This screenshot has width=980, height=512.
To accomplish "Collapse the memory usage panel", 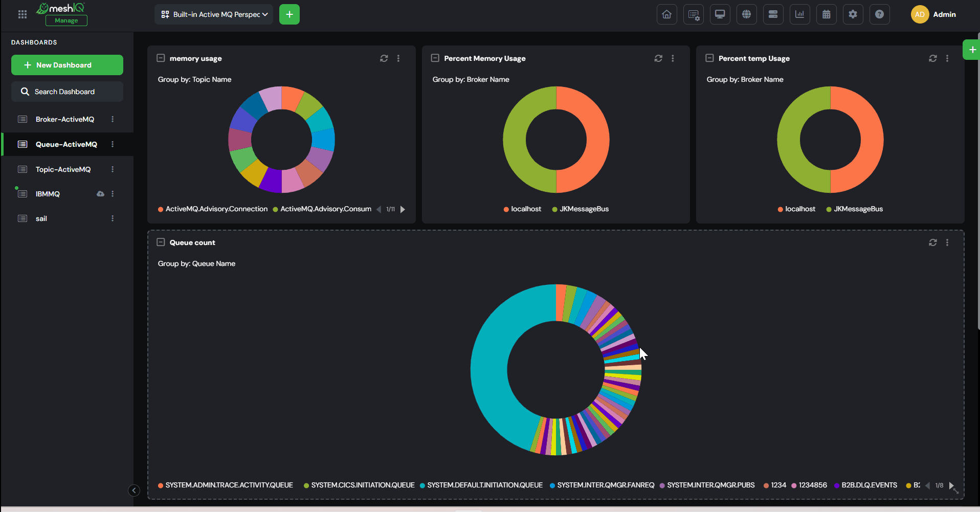I will [161, 58].
